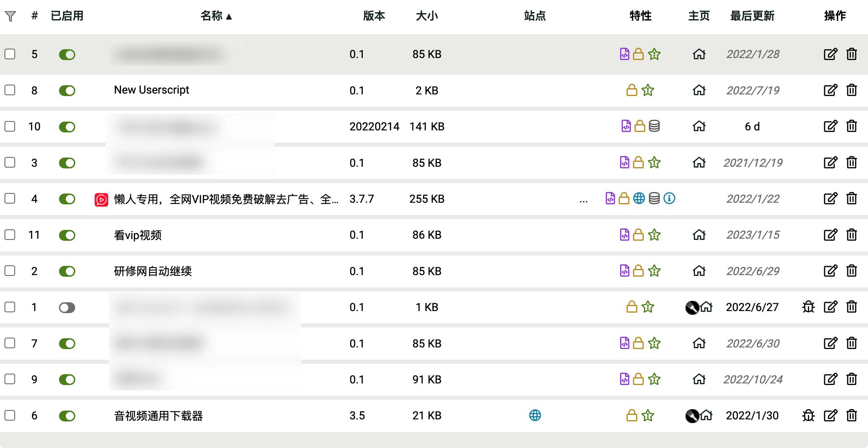Edit the New Userscript script
Viewport: 868px width, 448px height.
[x=830, y=90]
